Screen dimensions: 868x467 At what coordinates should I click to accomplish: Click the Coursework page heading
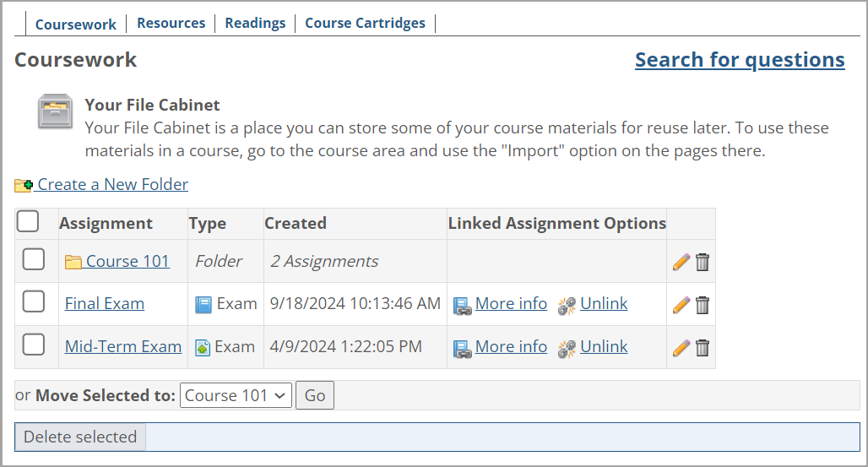pos(75,60)
